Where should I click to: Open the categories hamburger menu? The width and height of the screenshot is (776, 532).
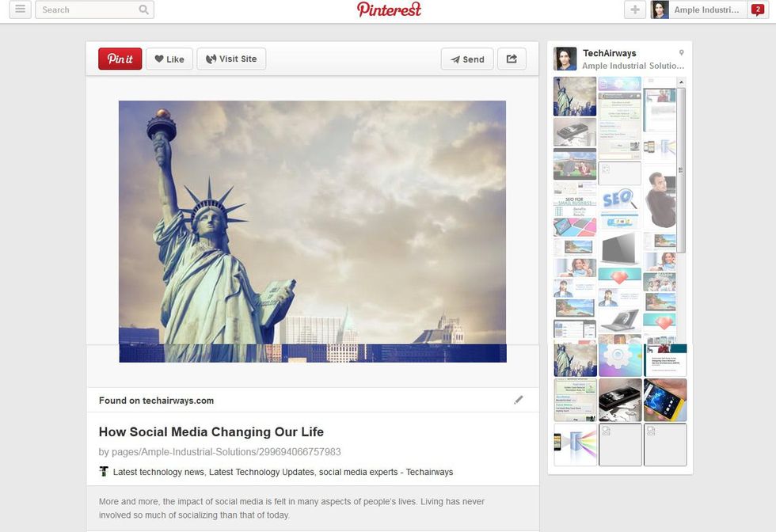[20, 9]
